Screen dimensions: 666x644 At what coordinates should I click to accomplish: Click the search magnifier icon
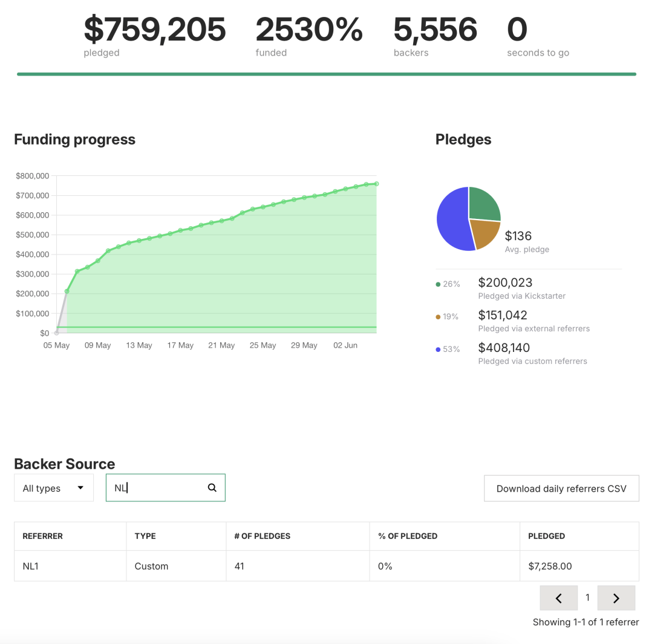[212, 487]
